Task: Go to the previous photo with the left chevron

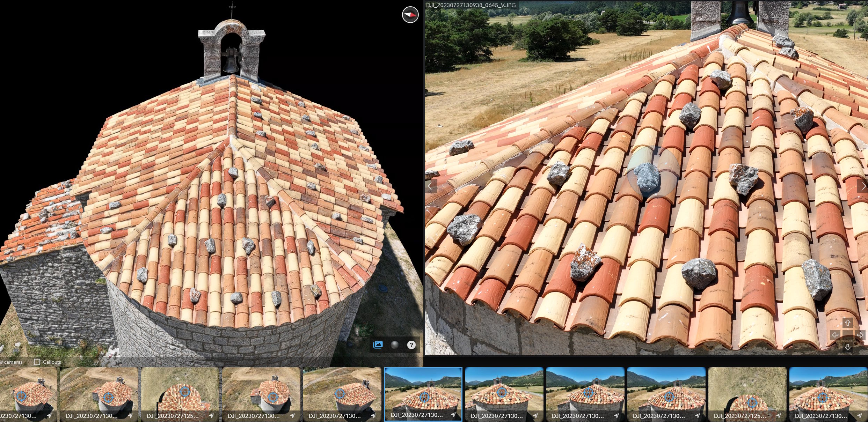Action: [430, 186]
